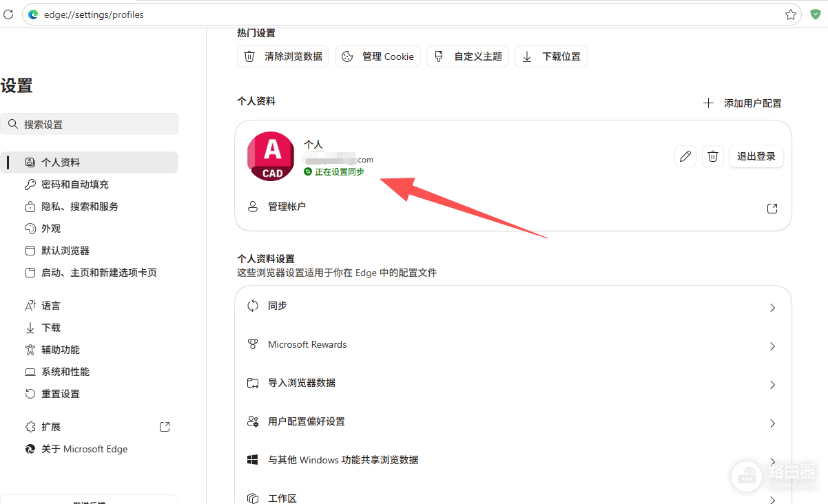Click the magnifier icon in search box
828x504 pixels.
(x=12, y=124)
